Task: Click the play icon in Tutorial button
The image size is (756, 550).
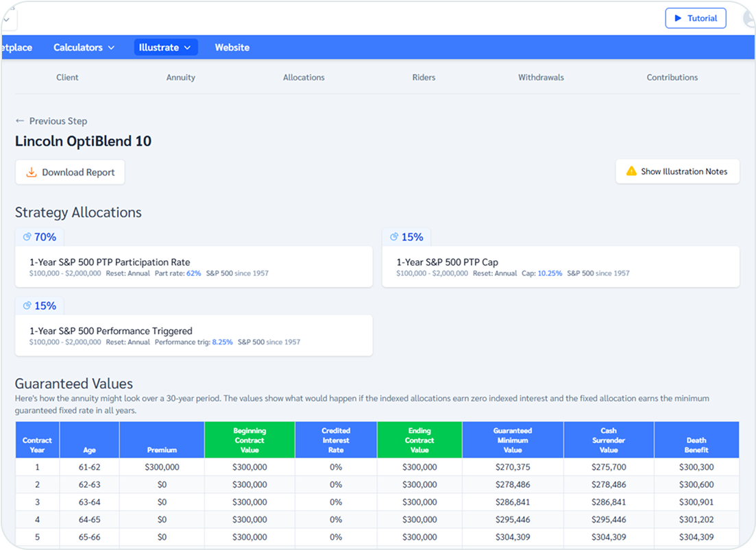Action: (x=678, y=18)
